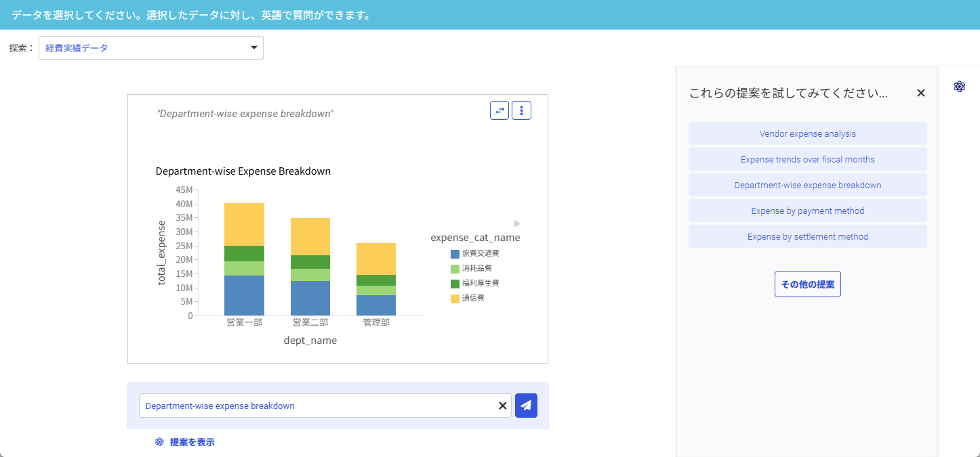The height and width of the screenshot is (457, 980).
Task: Click the 探索 label
Action: [x=21, y=48]
